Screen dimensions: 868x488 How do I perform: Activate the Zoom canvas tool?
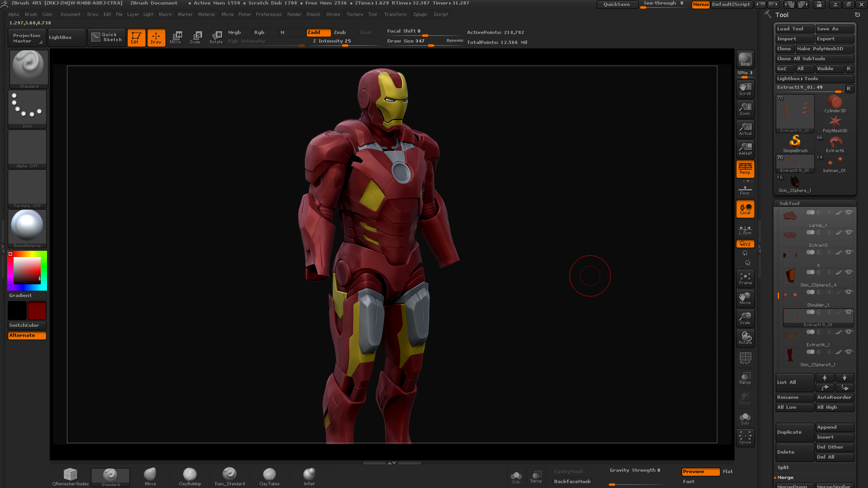(745, 109)
